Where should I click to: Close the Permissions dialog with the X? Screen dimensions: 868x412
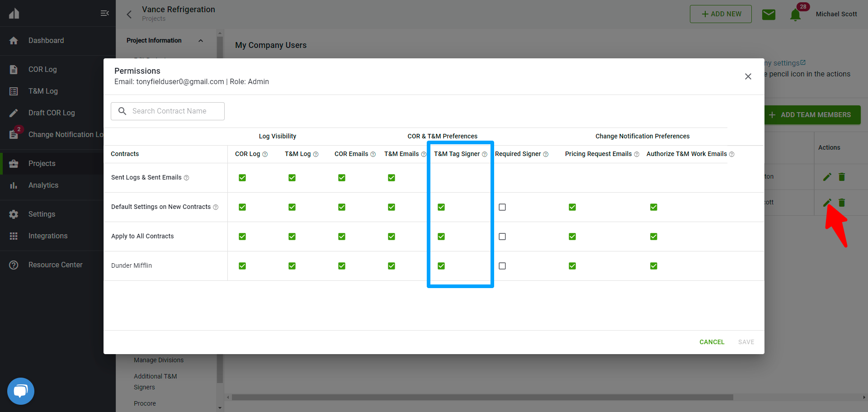[x=748, y=76]
